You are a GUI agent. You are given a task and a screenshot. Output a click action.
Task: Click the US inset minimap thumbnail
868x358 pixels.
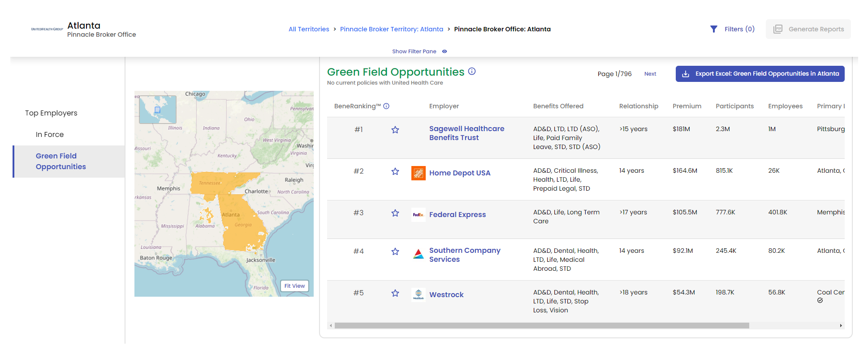[158, 110]
